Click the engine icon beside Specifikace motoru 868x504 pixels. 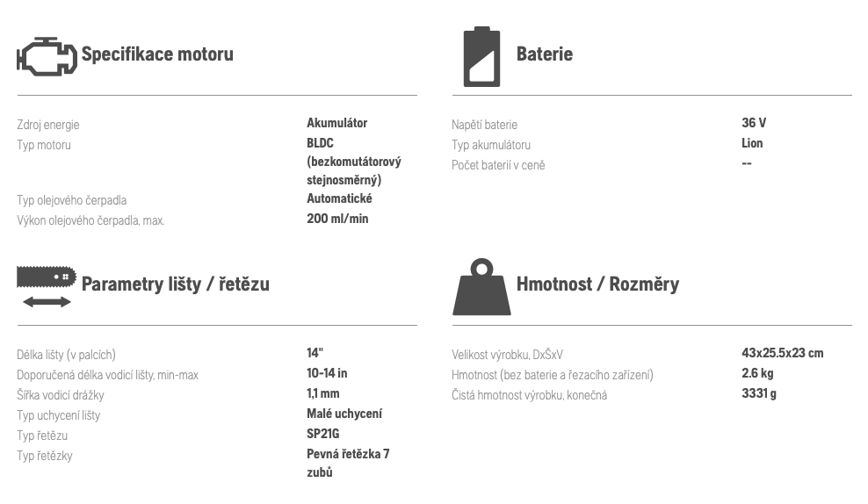(47, 56)
